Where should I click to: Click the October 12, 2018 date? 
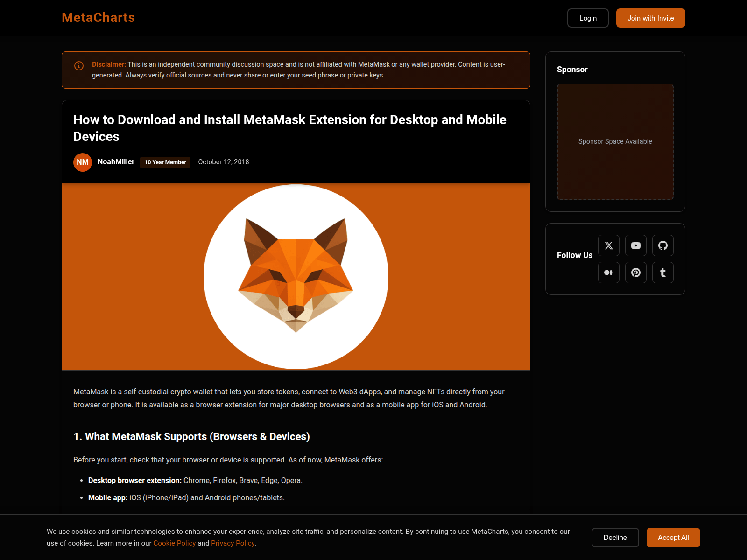click(x=224, y=162)
